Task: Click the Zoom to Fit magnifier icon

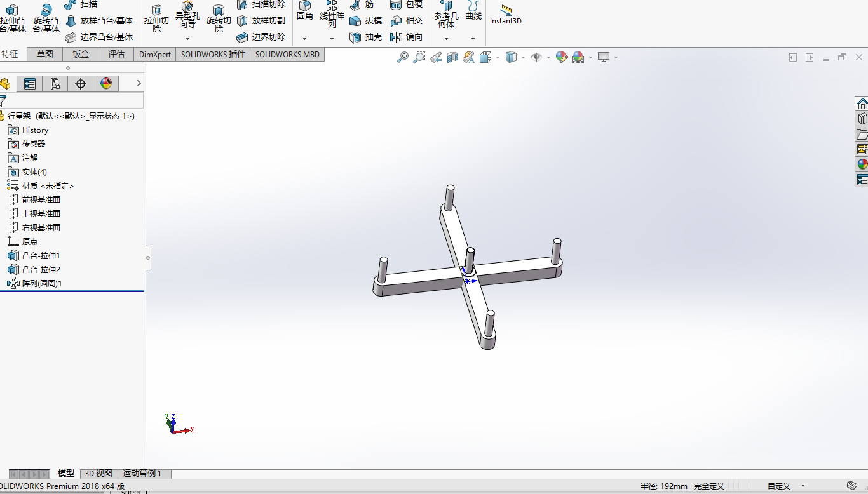Action: 403,57
